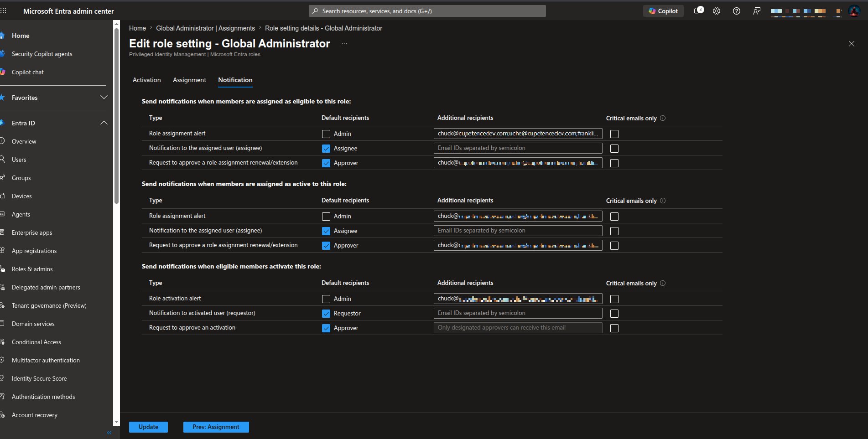
Task: Check critical emails only for Role activation alert
Action: (614, 299)
